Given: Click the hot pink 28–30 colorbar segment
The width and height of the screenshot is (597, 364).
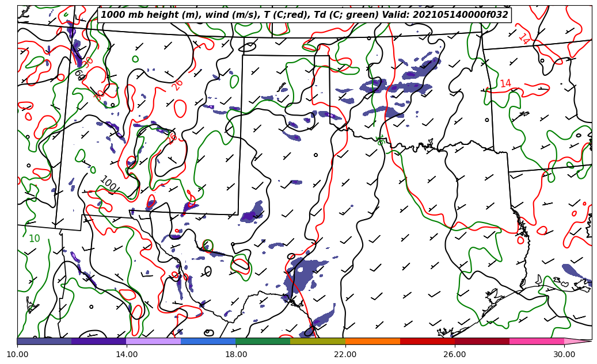Looking at the screenshot, I should coord(536,341).
